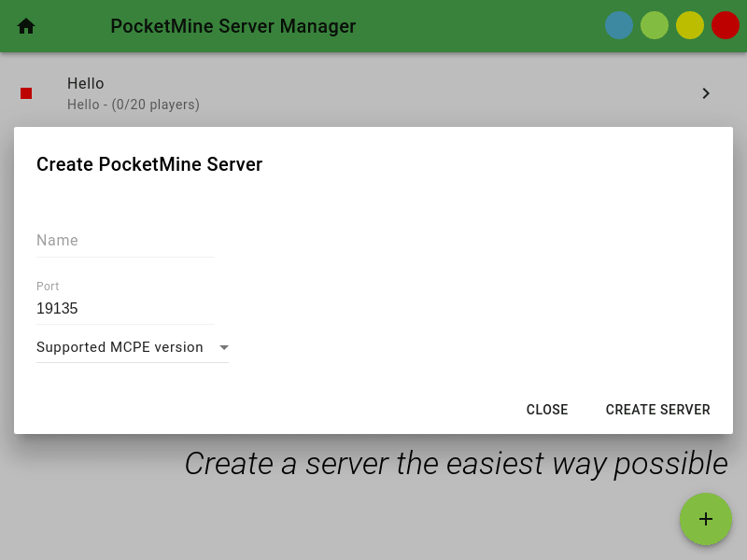Focus the Name input field
The image size is (747, 560).
125,241
